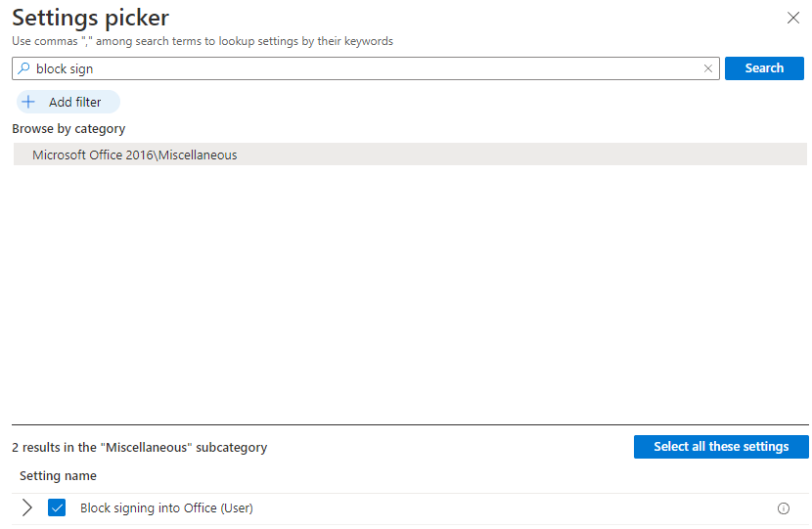The image size is (812, 529).
Task: Show info for Block signing into Office
Action: pos(783,508)
